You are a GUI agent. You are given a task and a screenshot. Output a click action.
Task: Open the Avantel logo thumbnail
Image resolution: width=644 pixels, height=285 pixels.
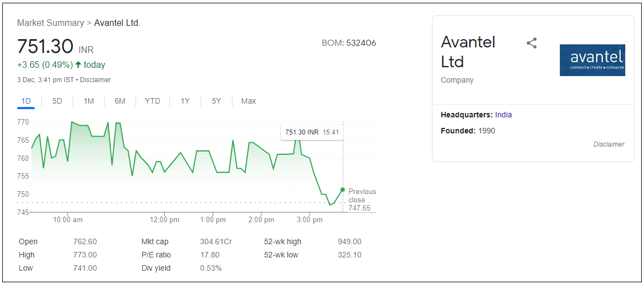pyautogui.click(x=592, y=60)
